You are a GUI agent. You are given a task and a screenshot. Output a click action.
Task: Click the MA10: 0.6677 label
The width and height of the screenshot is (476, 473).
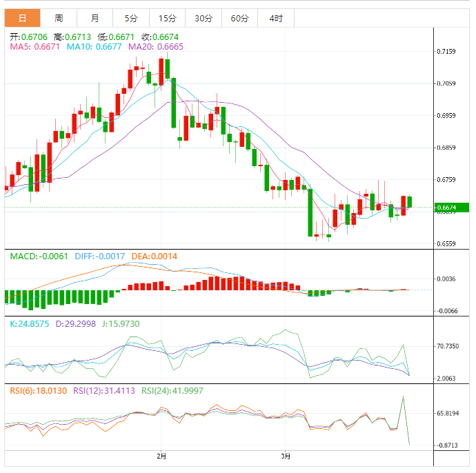(94, 47)
